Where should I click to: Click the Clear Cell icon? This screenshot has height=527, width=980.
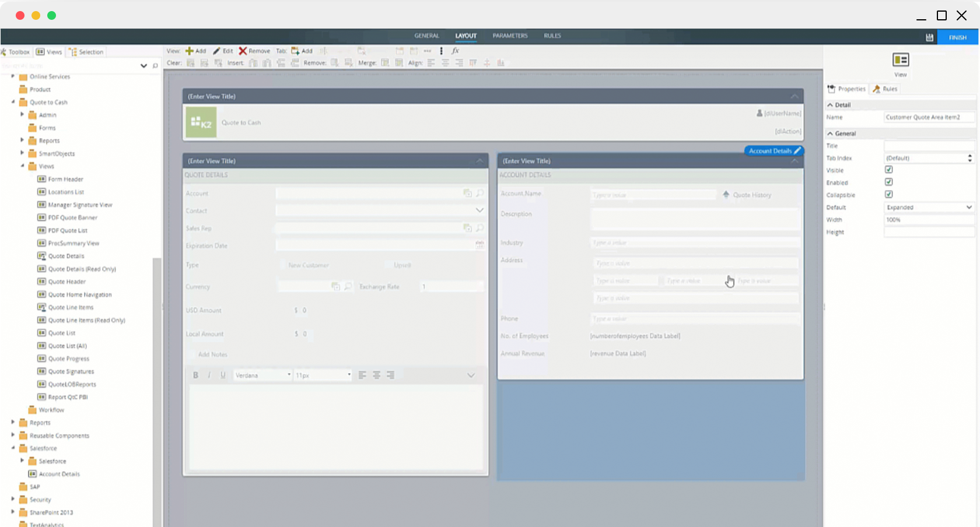click(190, 63)
